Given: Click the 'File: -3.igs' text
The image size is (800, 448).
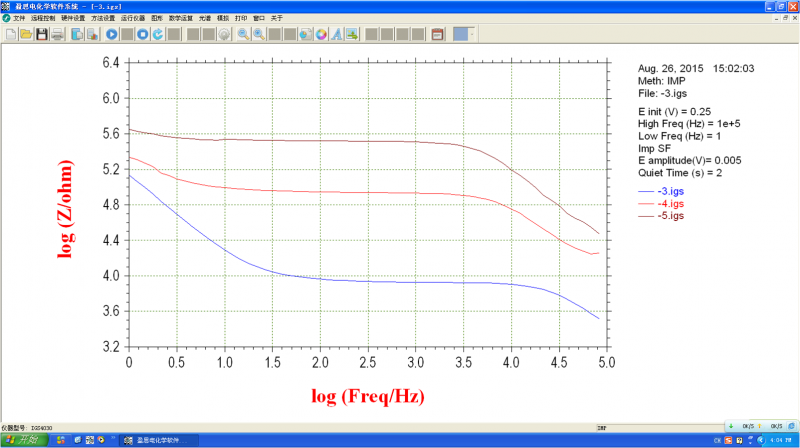Looking at the screenshot, I should (662, 93).
